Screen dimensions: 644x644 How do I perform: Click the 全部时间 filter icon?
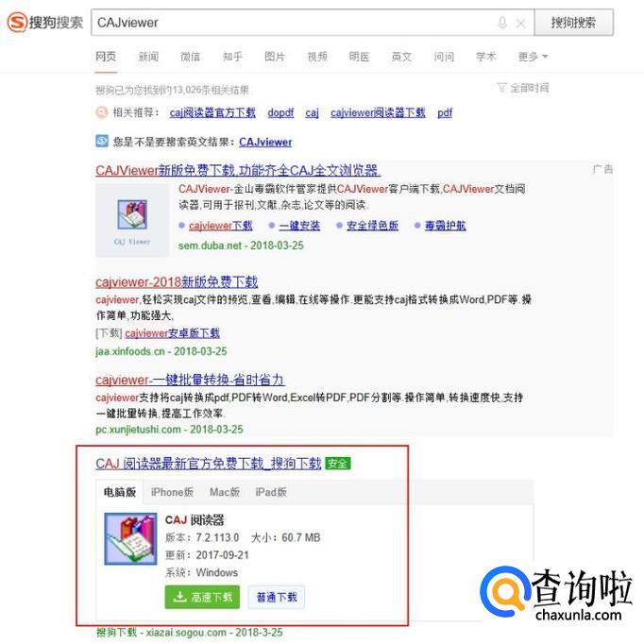pos(501,88)
